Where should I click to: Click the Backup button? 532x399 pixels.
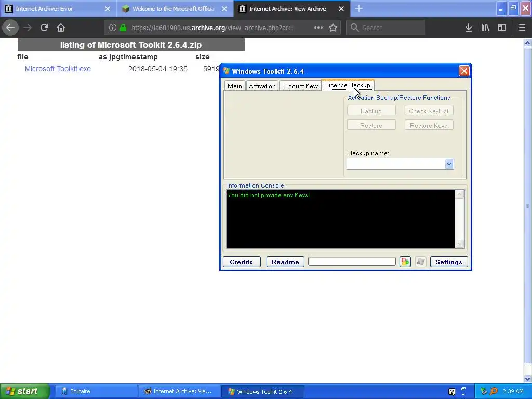(371, 111)
